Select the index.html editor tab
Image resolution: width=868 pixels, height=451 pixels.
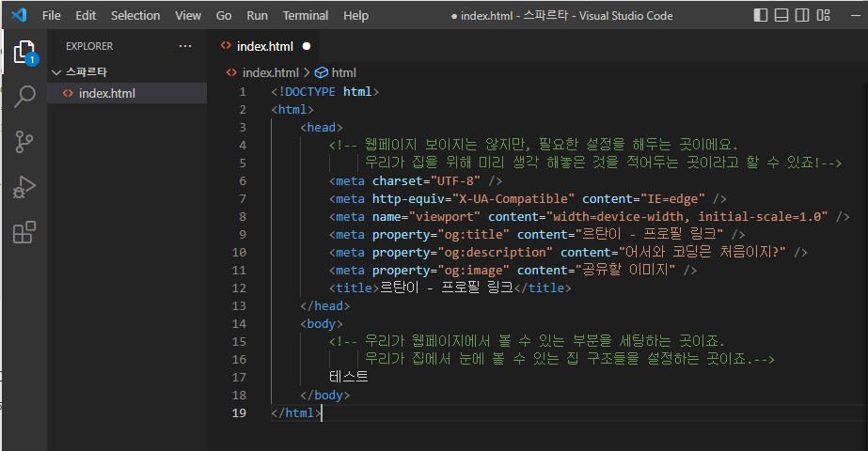[264, 46]
